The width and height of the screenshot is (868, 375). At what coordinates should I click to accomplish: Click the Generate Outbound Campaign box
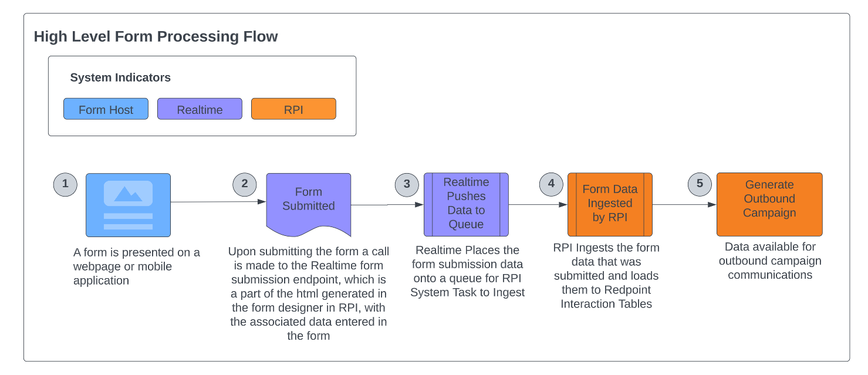769,204
